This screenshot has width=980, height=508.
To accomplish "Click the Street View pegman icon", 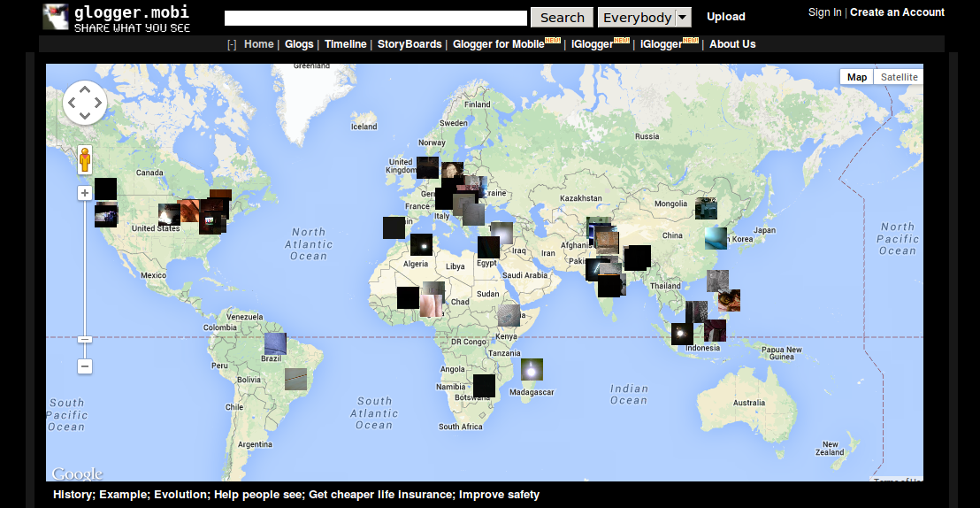I will point(85,159).
